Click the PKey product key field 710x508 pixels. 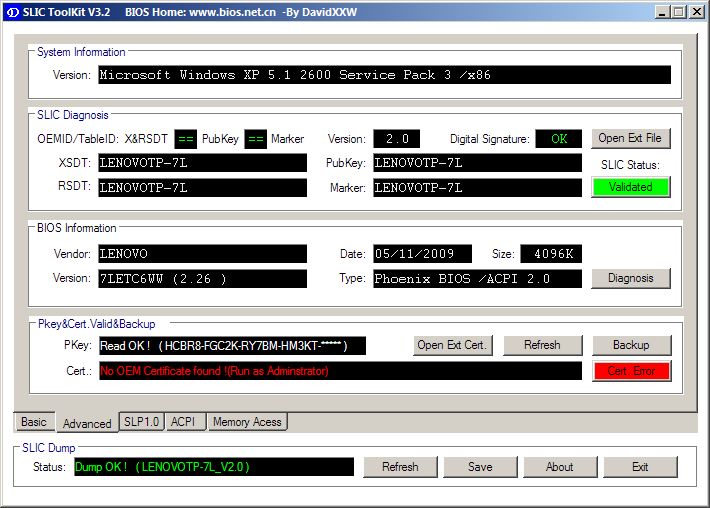coord(232,346)
